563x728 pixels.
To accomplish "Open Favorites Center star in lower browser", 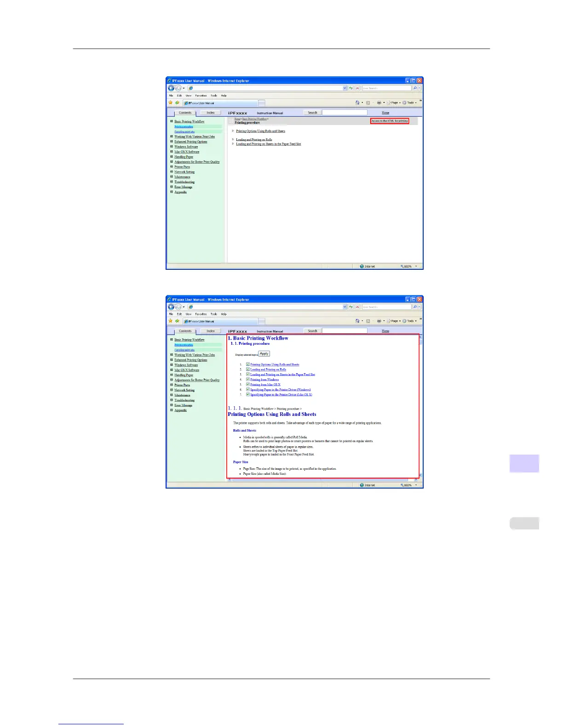I will [171, 321].
